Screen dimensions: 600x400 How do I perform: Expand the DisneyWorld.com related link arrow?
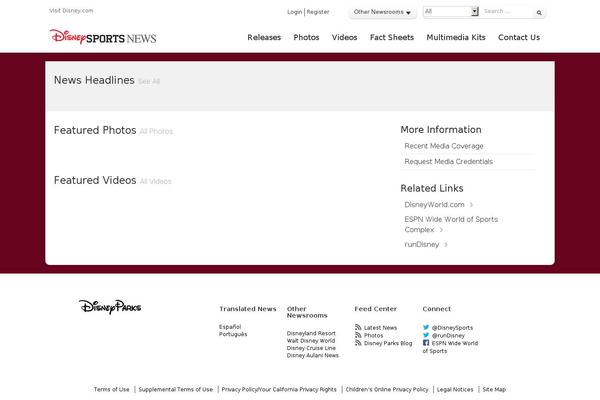click(x=471, y=205)
